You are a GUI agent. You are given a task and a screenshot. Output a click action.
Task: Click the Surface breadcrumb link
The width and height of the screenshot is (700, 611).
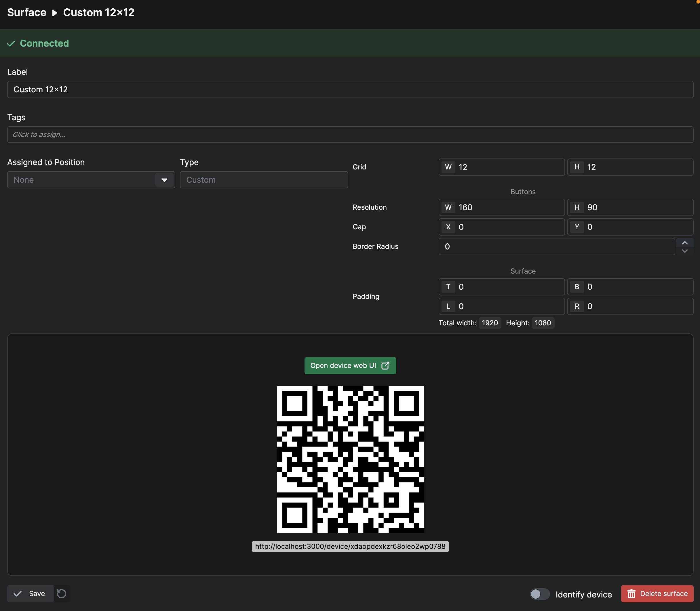click(26, 13)
